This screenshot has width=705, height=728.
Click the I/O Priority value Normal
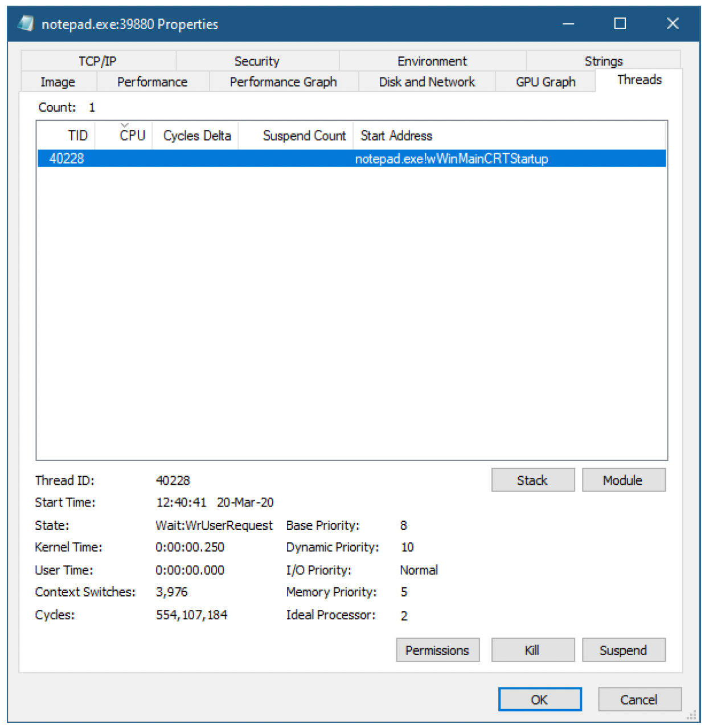tap(419, 570)
